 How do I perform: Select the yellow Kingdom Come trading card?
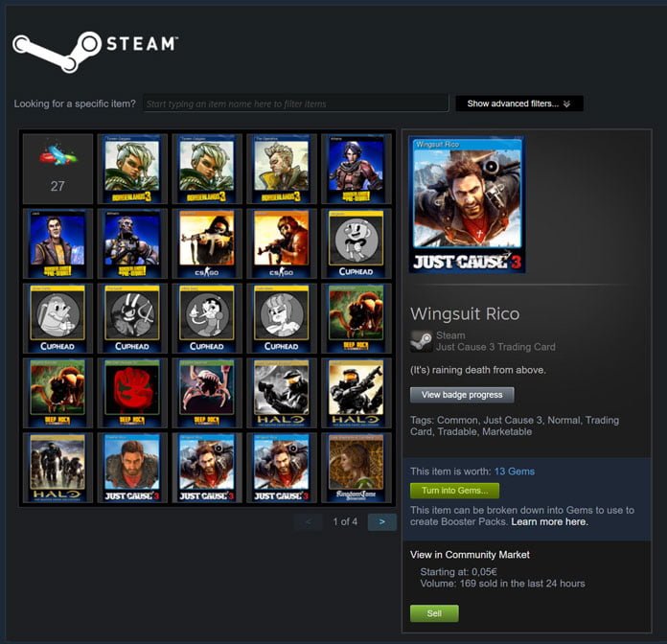pos(356,468)
